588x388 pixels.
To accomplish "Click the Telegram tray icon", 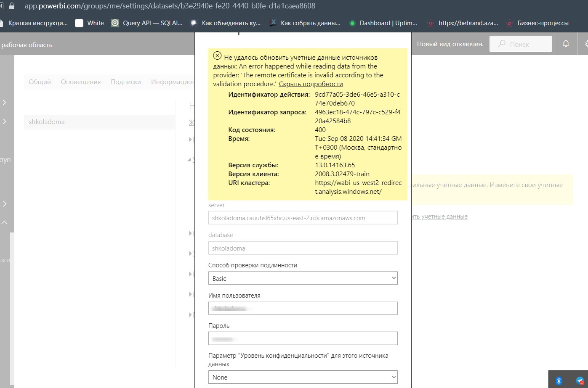I will (580, 380).
